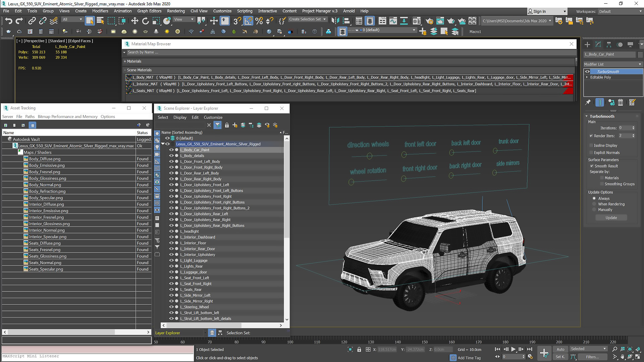
Task: Collapse the Lexus_GX_550 layer tree
Action: (x=163, y=144)
